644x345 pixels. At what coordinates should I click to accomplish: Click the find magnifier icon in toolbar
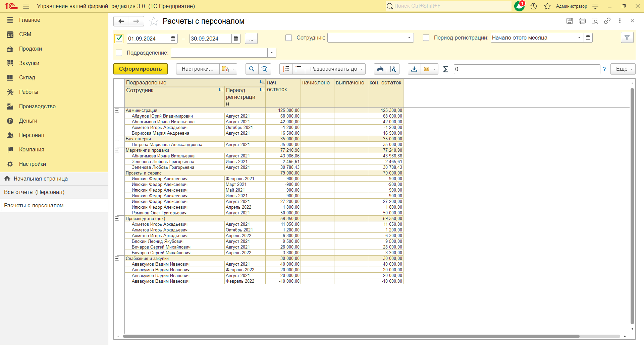coord(252,69)
